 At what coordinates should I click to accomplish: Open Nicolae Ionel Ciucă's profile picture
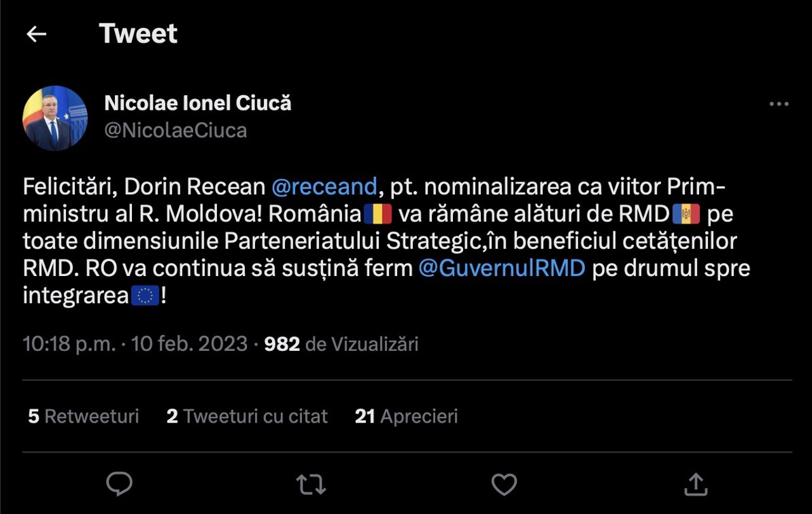(55, 118)
